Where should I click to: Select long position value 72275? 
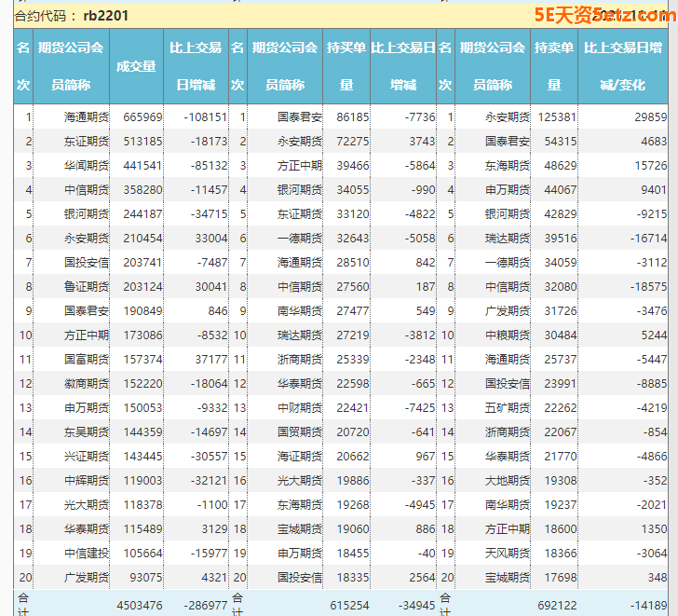coord(353,141)
